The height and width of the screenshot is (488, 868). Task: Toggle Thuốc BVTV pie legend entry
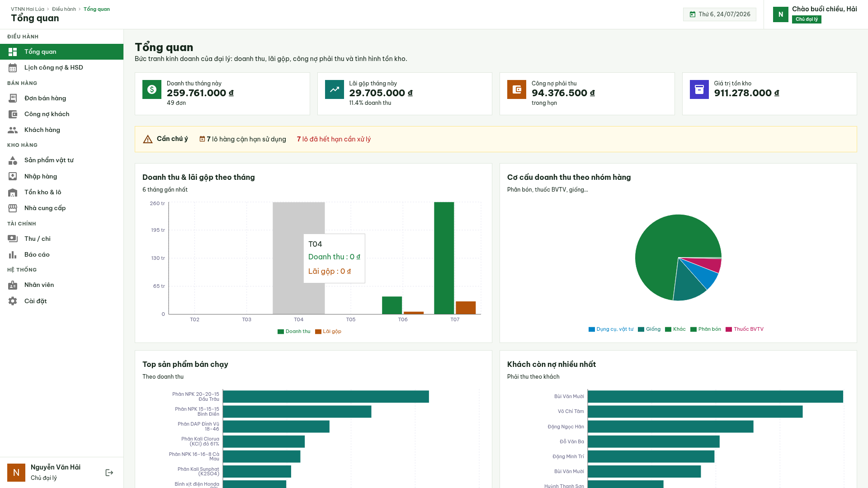point(745,329)
